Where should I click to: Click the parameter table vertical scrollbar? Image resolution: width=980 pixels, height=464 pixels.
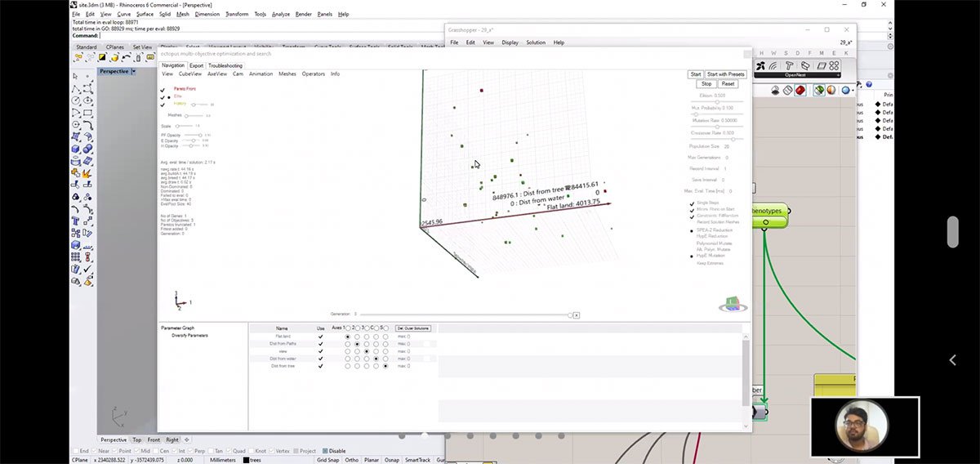click(x=746, y=372)
